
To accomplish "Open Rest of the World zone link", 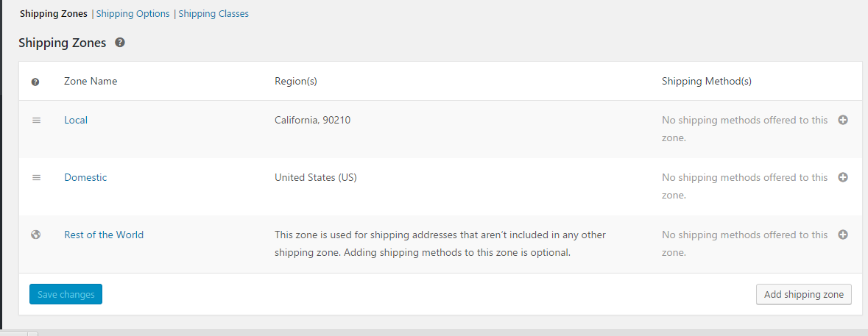I will [x=104, y=235].
